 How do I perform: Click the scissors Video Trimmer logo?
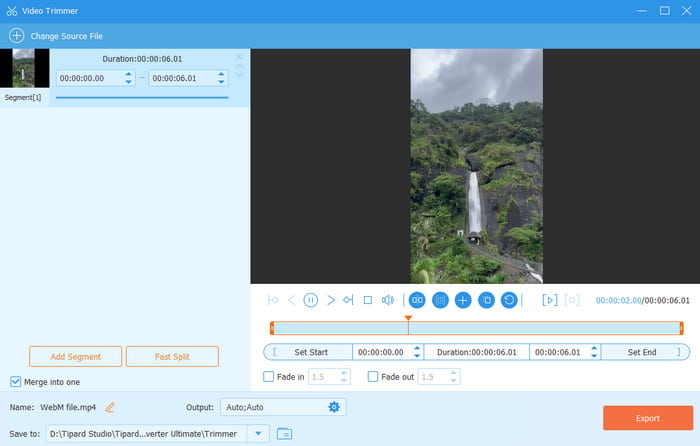pyautogui.click(x=12, y=11)
